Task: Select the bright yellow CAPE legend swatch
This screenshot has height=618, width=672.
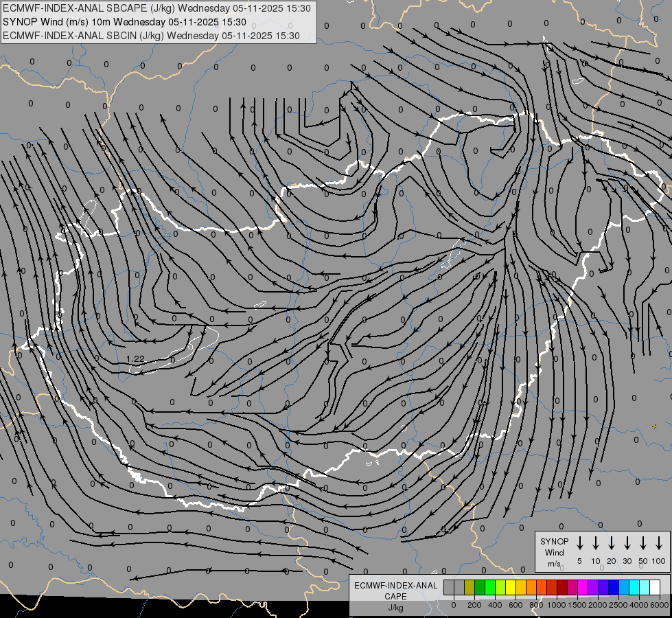Action: 511,587
